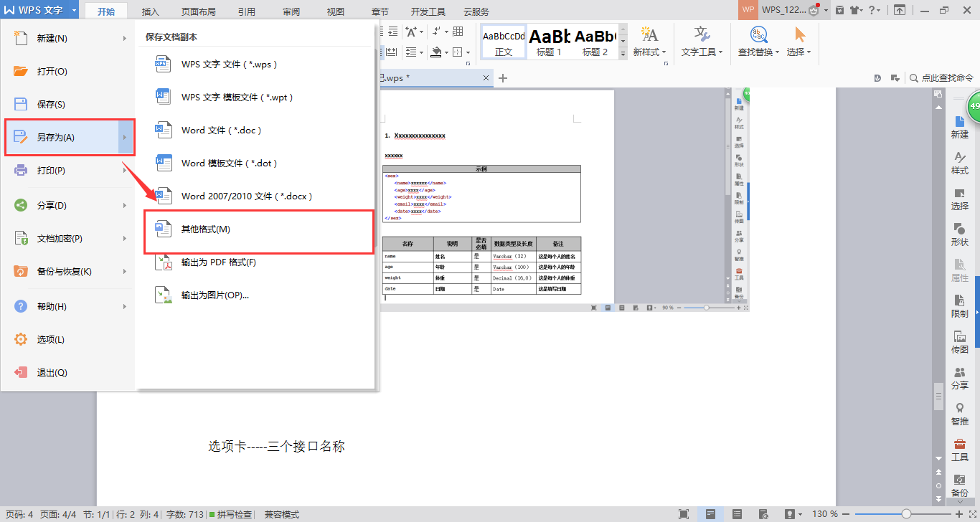The width and height of the screenshot is (980, 522).
Task: Switch to web layout view icon
Action: [763, 514]
